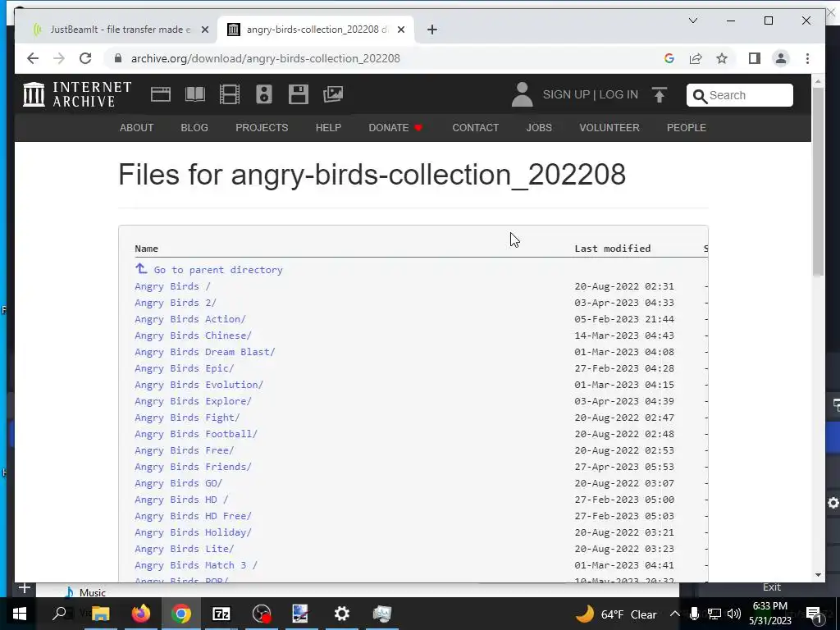Click LOG IN link
This screenshot has height=630, width=840.
[619, 94]
